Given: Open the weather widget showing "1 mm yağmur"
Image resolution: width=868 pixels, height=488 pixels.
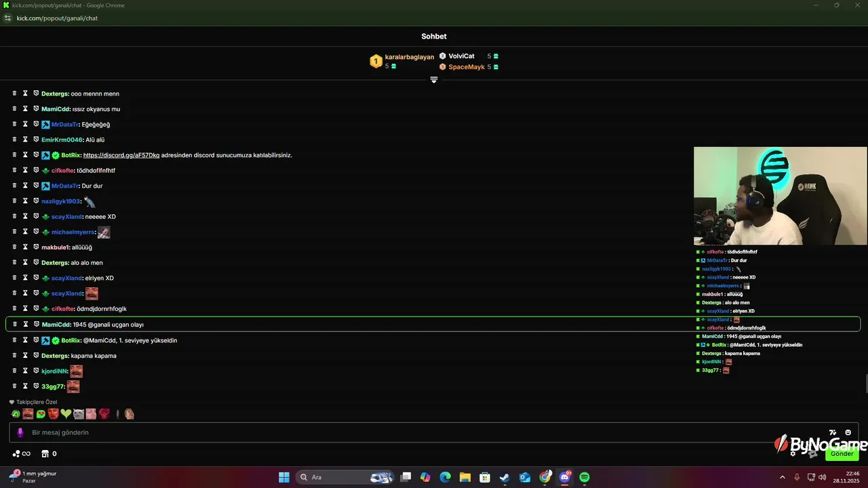Looking at the screenshot, I should click(x=33, y=477).
